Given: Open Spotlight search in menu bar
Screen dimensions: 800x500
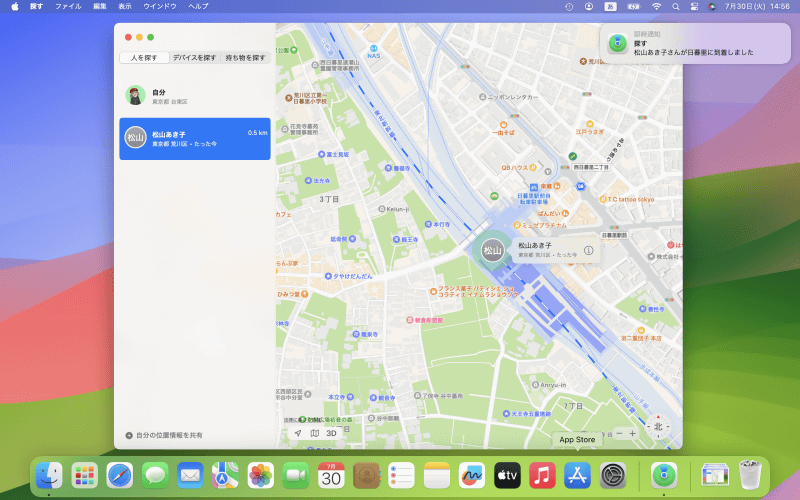Looking at the screenshot, I should (676, 6).
